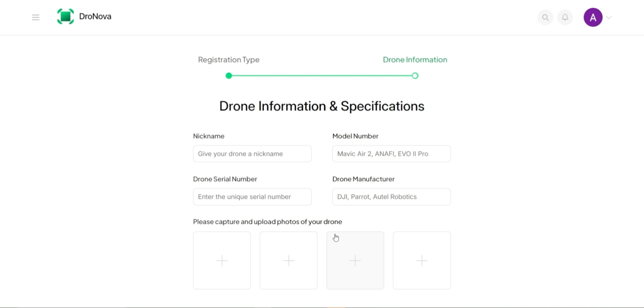Screen dimensions: 644x308
Task: Click the fourth photo upload plus box
Action: point(422,260)
